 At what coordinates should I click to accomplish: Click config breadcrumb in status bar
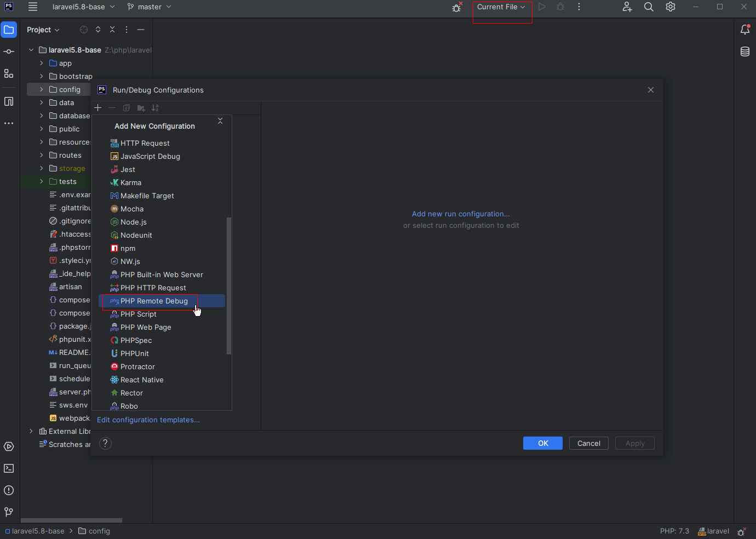pyautogui.click(x=94, y=531)
